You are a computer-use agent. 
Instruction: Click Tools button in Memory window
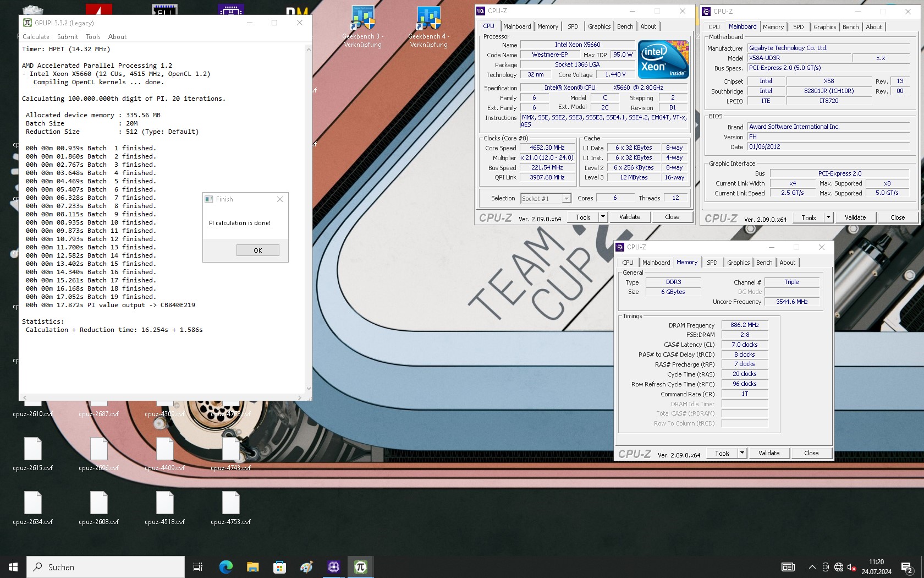722,453
